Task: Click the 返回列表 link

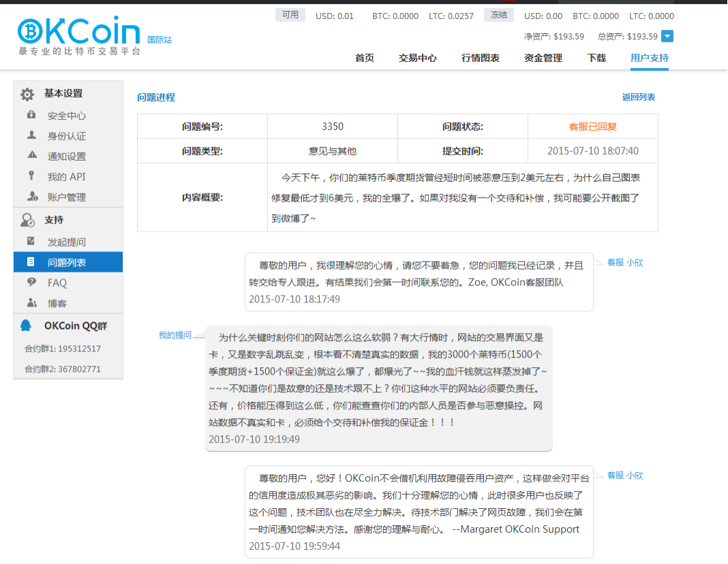Action: (x=639, y=98)
